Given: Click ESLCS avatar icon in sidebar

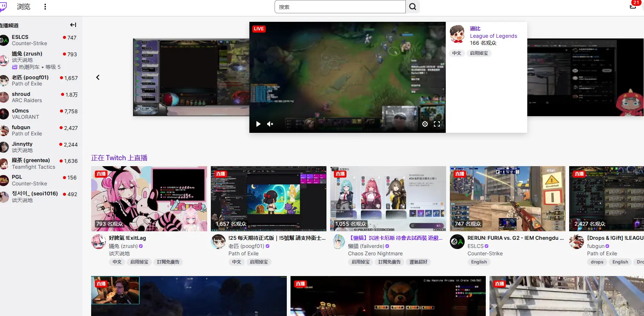Looking at the screenshot, I should [4, 40].
